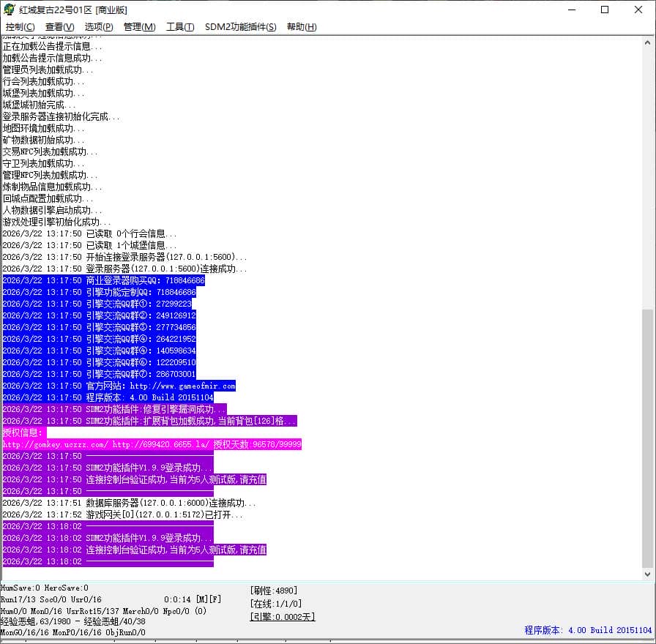Select the 13:17:50 连接控制台验证成功 line
656x644 pixels.
click(134, 479)
